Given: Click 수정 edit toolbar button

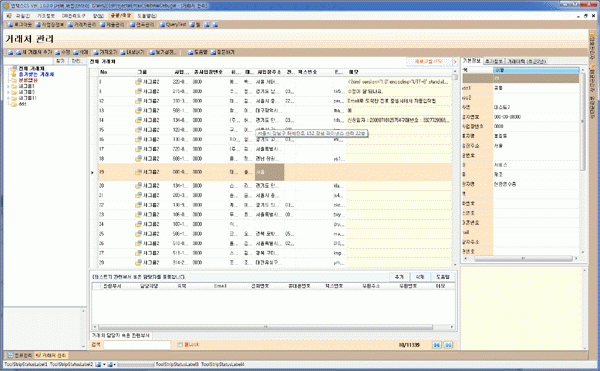Looking at the screenshot, I should point(62,52).
